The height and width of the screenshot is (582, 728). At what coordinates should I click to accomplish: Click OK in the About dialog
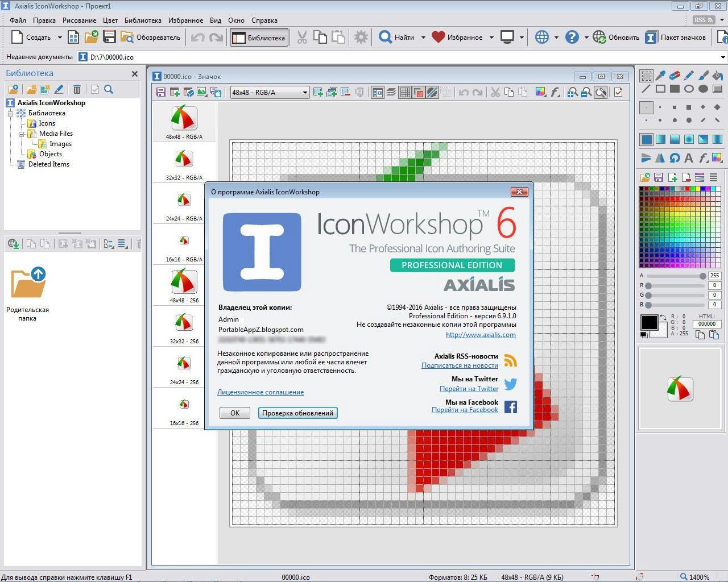[x=235, y=413]
